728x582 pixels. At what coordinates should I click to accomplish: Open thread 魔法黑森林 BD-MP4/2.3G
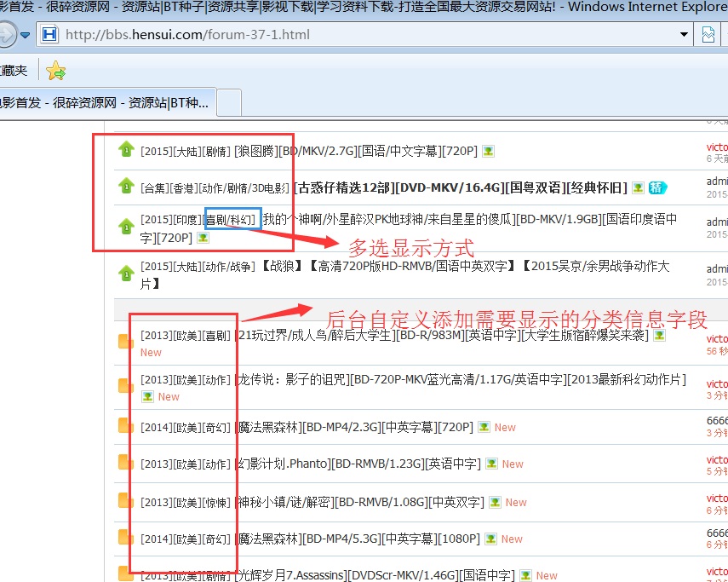tap(355, 427)
